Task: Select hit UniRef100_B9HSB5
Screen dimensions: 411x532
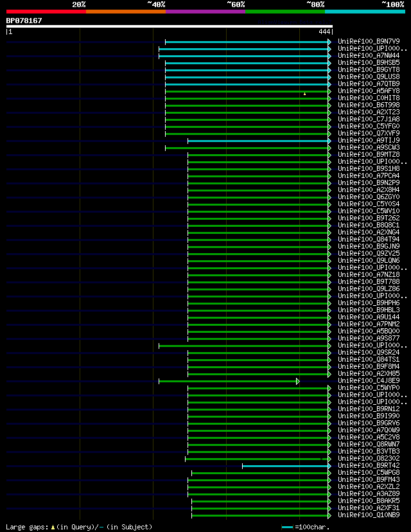Action: [369, 63]
